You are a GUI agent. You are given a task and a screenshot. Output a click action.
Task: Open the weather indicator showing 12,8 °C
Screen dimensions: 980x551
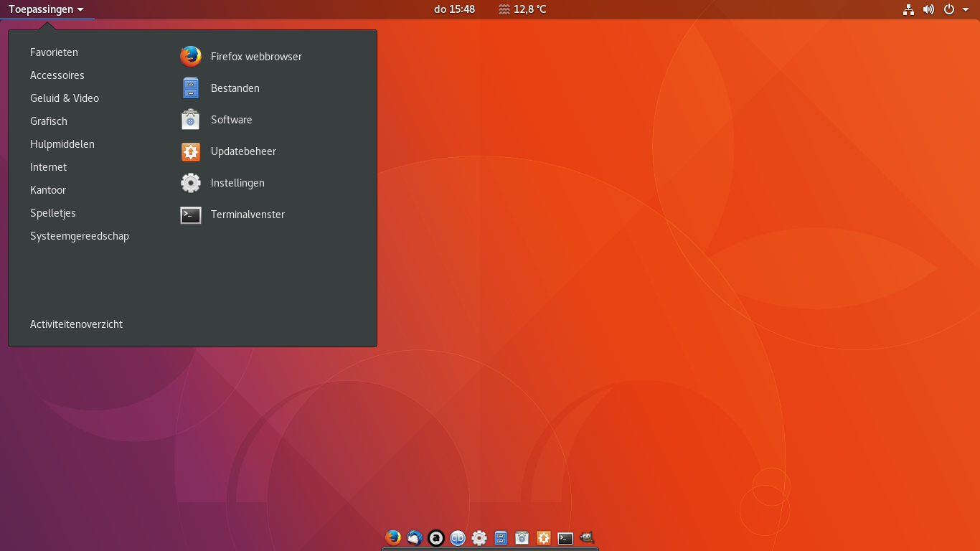click(x=522, y=9)
